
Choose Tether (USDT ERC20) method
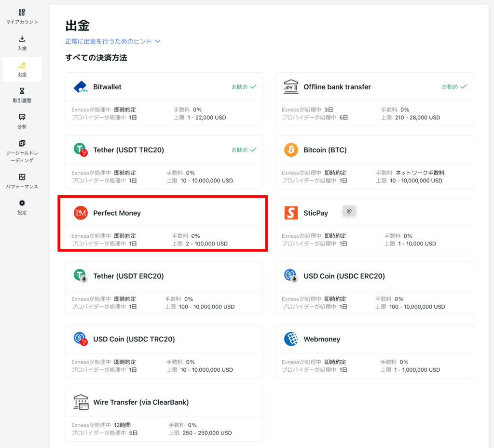[x=164, y=288]
